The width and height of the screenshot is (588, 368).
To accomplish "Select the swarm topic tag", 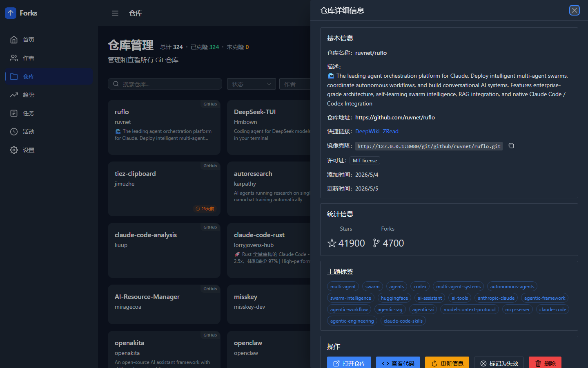I will pos(372,287).
